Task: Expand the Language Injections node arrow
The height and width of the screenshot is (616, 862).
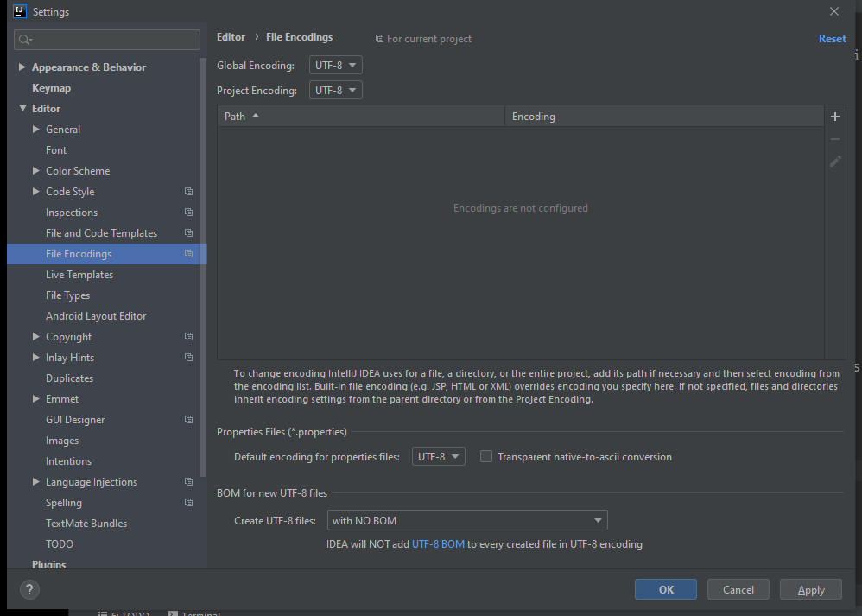Action: click(x=35, y=481)
